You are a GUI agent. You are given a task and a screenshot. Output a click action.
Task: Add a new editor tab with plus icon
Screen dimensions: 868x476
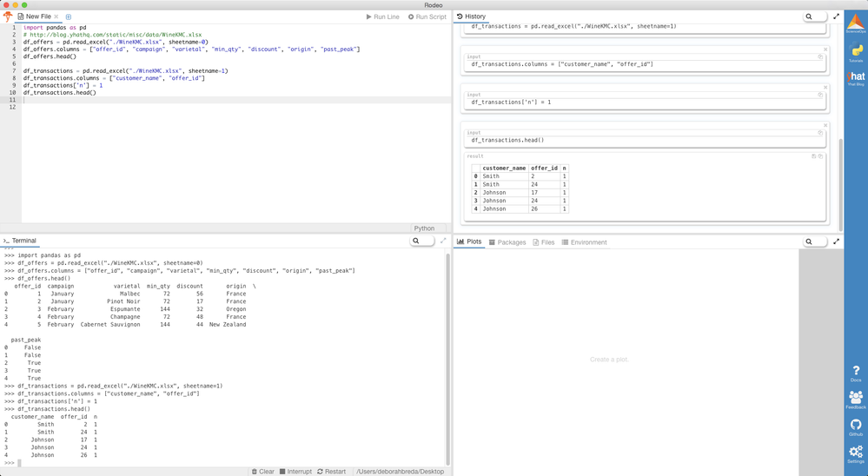[x=69, y=17]
